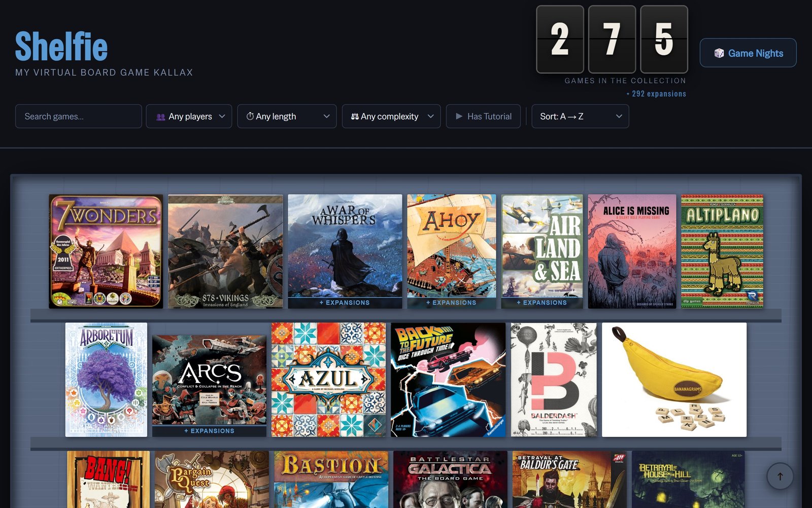This screenshot has height=508, width=812.
Task: Open the Bananagrams game cover
Action: 674,379
